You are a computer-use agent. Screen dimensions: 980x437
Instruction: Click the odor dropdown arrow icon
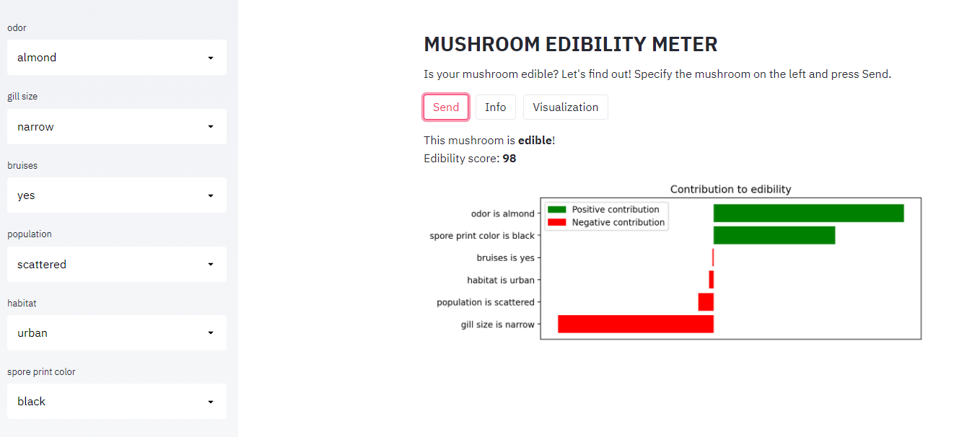[211, 58]
